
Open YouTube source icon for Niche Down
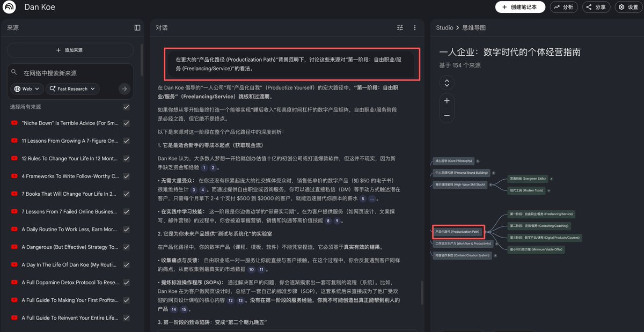pyautogui.click(x=14, y=123)
